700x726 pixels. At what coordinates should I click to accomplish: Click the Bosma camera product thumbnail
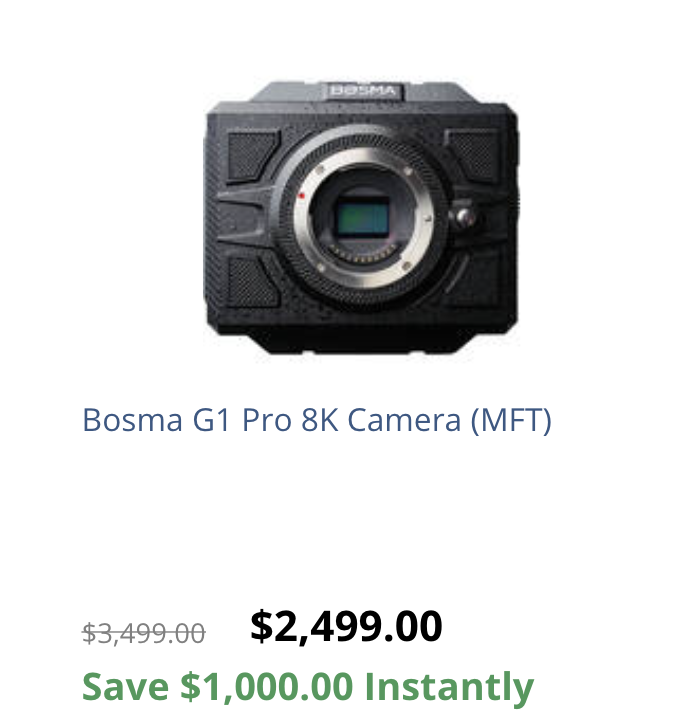pos(362,220)
